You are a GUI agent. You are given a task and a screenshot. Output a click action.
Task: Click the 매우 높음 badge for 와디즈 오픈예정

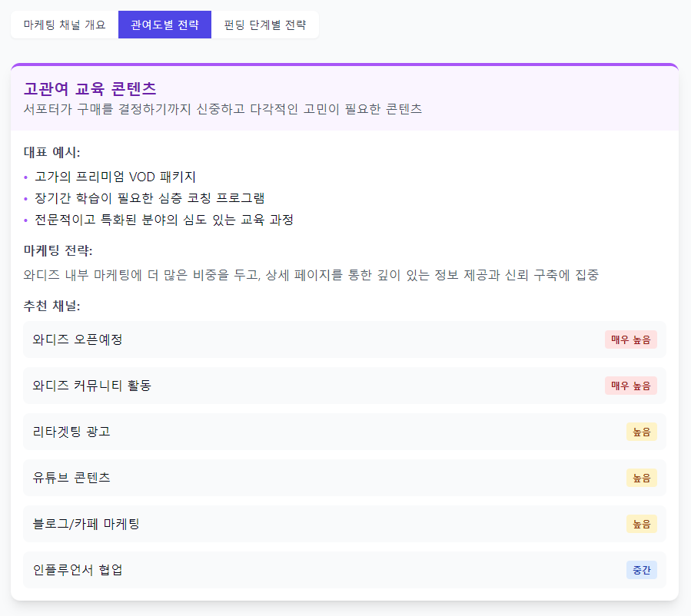[630, 339]
